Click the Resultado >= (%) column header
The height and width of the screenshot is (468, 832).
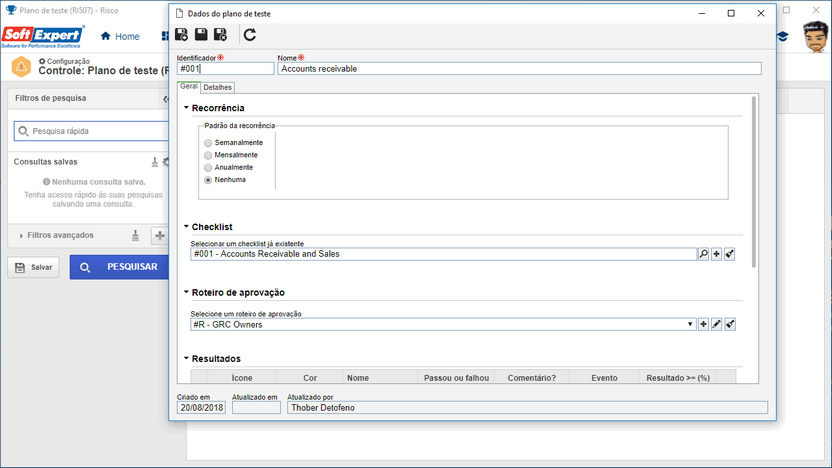678,378
